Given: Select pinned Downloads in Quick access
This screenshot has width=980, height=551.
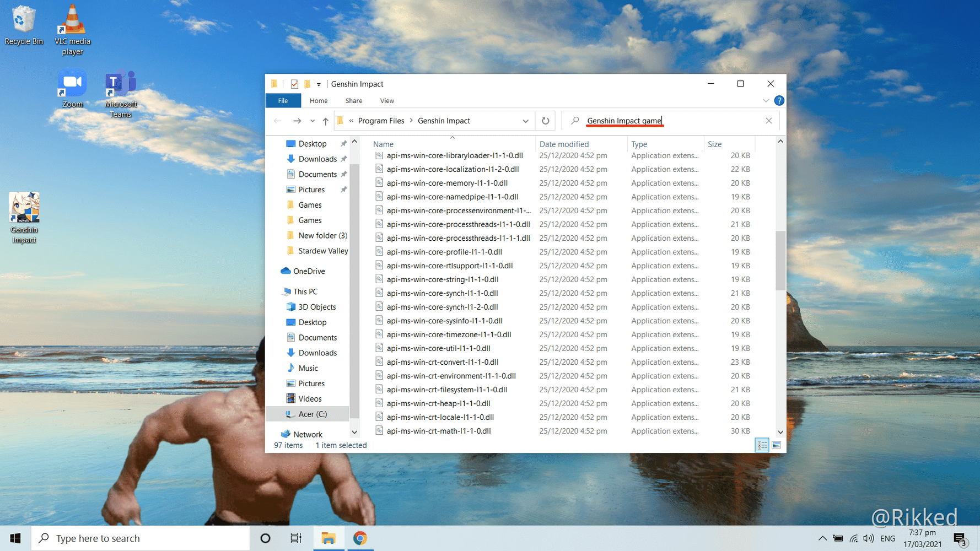Looking at the screenshot, I should click(x=317, y=159).
